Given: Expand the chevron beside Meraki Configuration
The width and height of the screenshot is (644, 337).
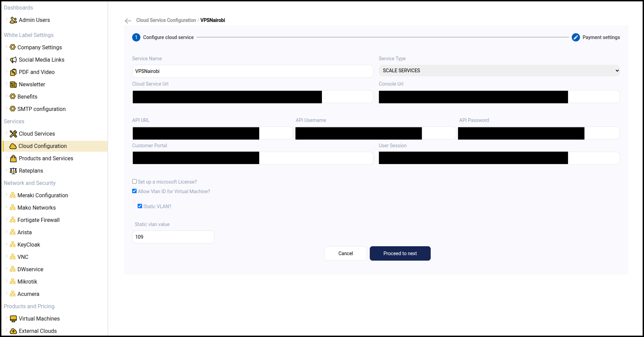Looking at the screenshot, I should [7, 195].
